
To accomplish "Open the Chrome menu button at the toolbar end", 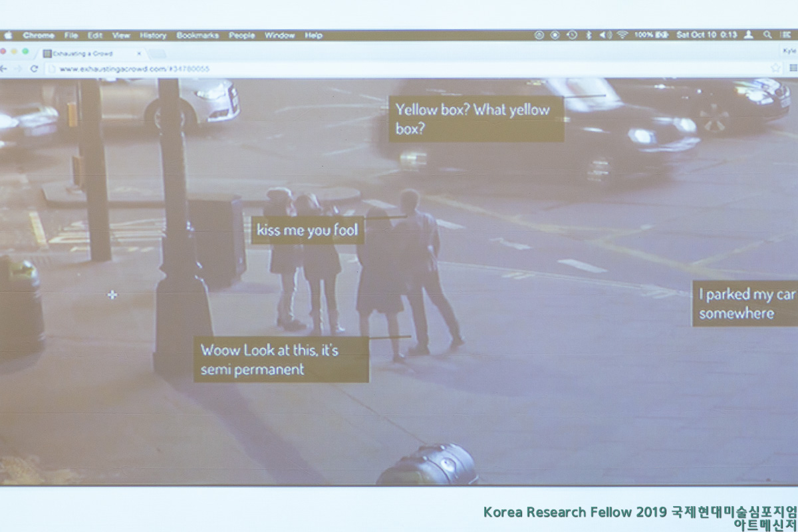I will tap(793, 68).
